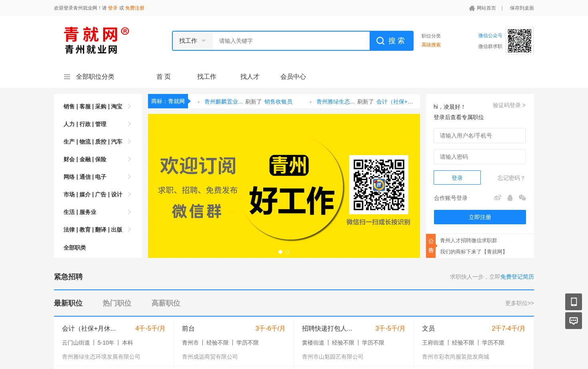
Task: Click the hamburger icon beside 全部职位分类
Action: (67, 77)
